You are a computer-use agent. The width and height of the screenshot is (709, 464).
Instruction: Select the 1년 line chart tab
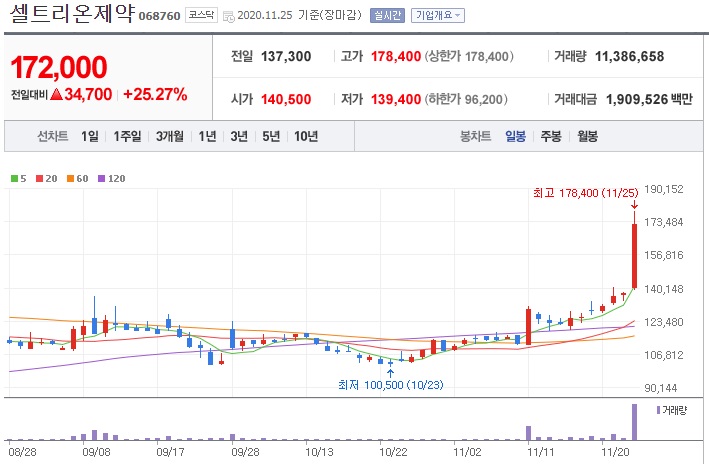tap(208, 136)
